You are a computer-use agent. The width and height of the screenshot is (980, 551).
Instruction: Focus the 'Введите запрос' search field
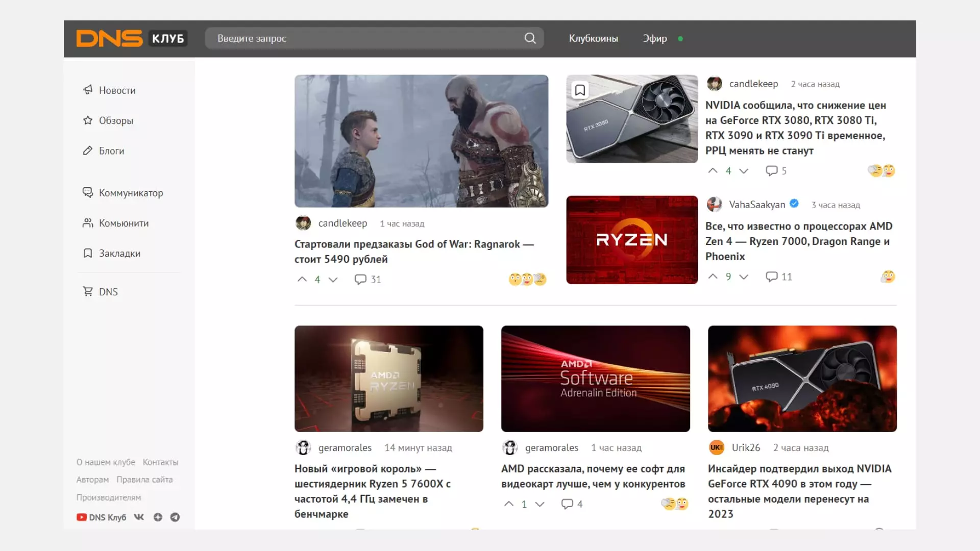(374, 38)
